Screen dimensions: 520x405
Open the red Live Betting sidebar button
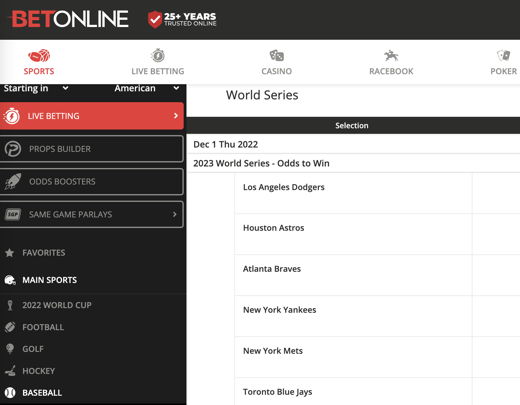click(92, 116)
